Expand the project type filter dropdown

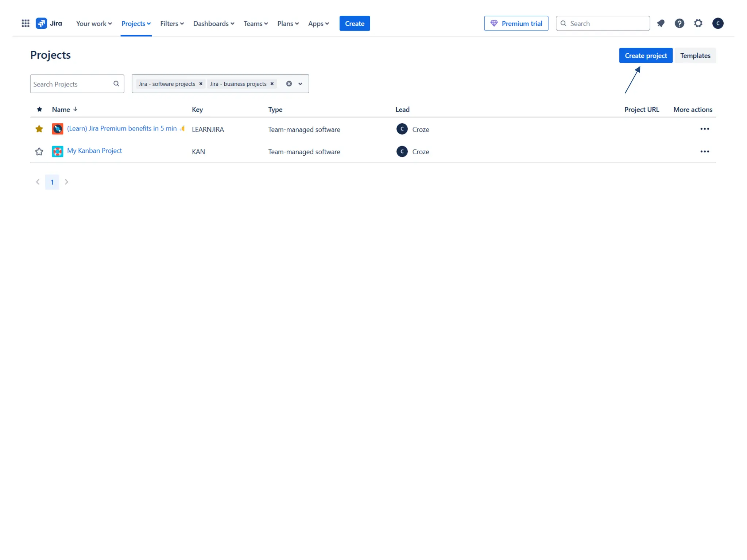click(300, 84)
